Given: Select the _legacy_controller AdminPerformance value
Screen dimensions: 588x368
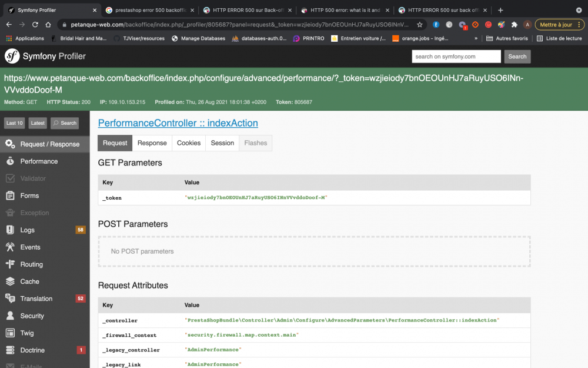Looking at the screenshot, I should pos(213,350).
